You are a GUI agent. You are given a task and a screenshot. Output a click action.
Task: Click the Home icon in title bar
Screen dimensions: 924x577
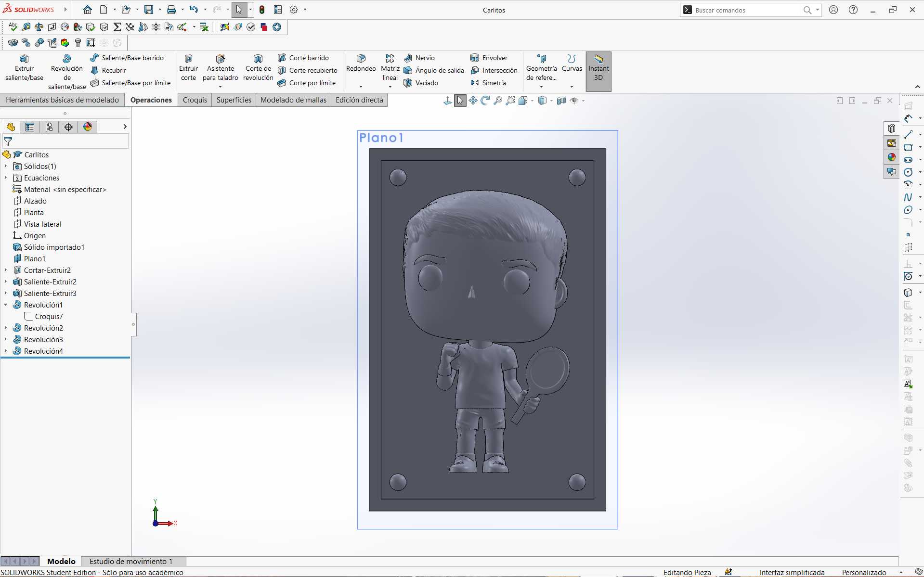[x=87, y=10]
